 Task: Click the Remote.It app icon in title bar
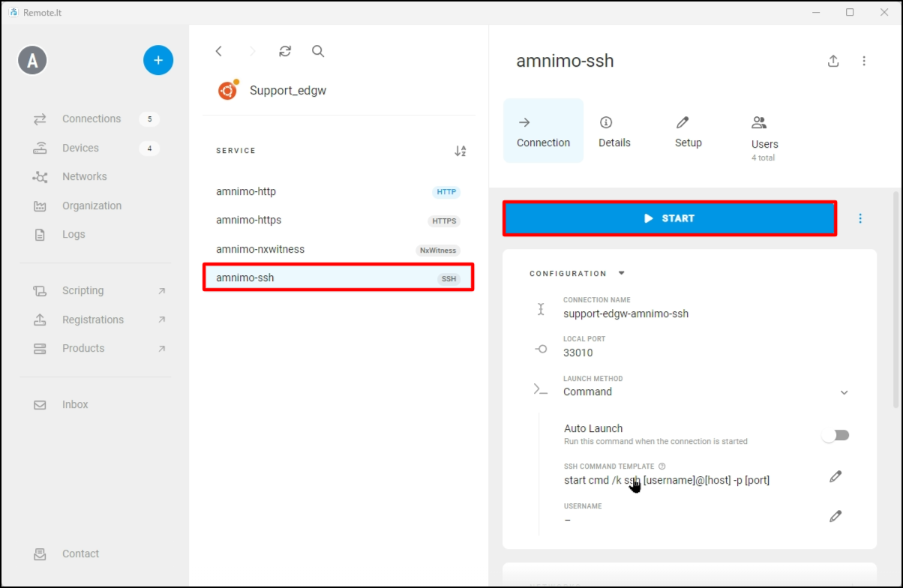tap(13, 12)
